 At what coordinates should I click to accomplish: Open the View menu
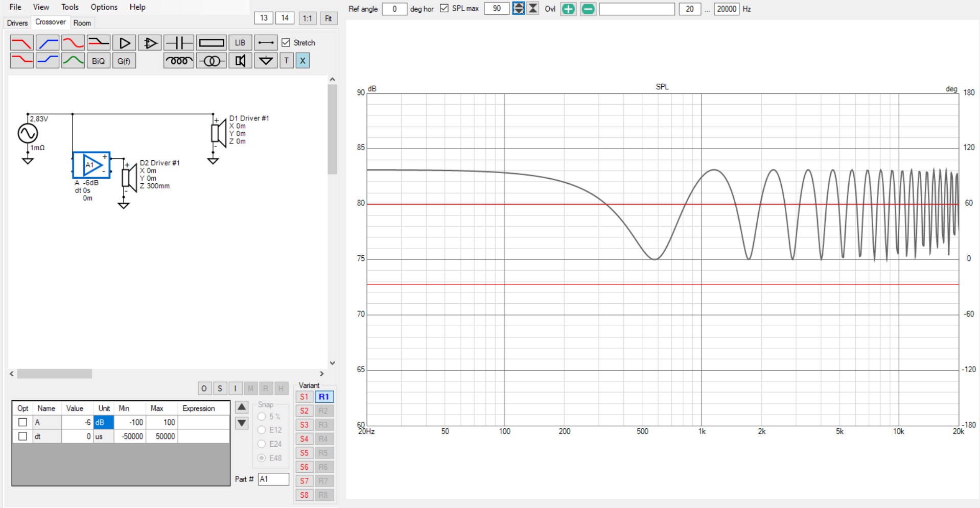41,7
